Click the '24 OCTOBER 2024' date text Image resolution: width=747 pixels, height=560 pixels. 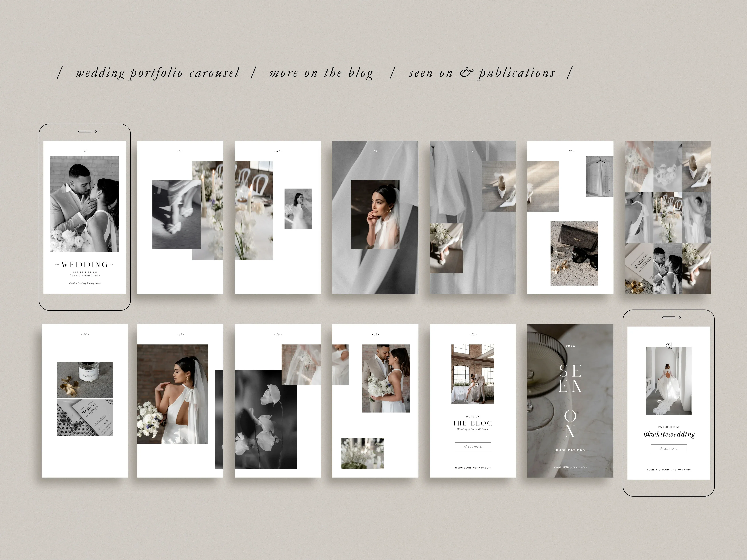85,275
